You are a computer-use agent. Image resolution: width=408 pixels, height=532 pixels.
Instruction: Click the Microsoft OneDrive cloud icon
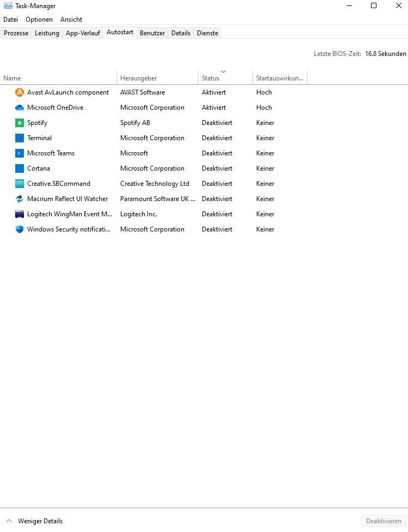(20, 108)
